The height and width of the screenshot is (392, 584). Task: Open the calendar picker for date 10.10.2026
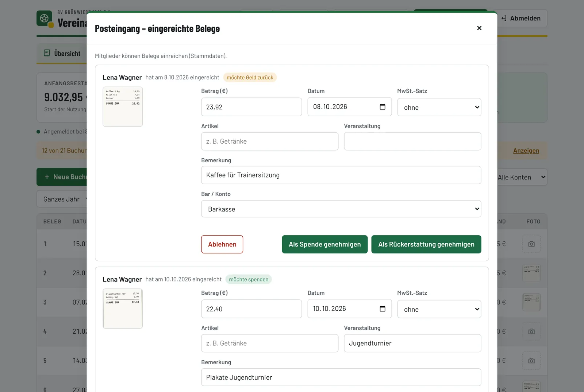[383, 309]
